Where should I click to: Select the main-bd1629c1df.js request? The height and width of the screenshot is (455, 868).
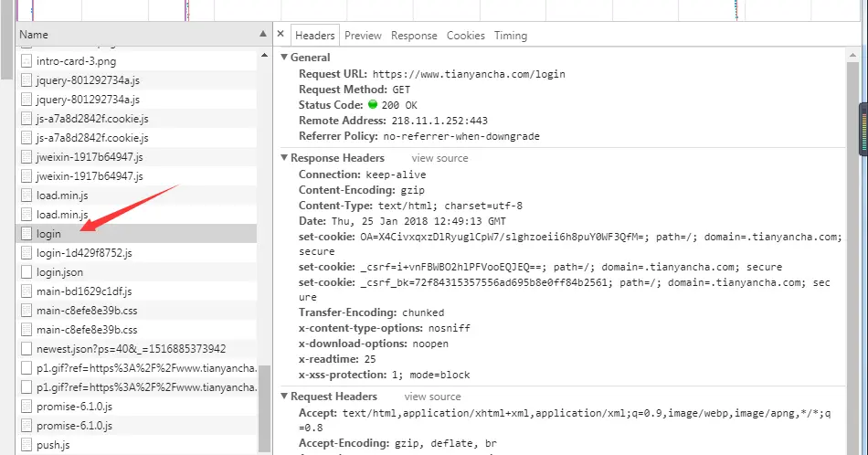tap(138, 291)
